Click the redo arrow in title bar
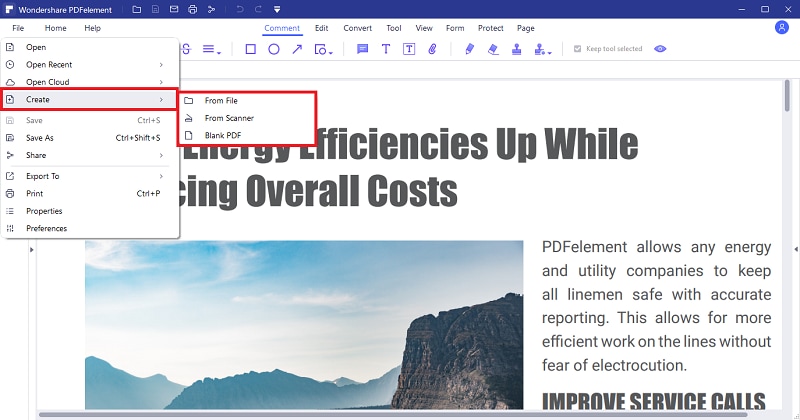The image size is (800, 420). [x=258, y=9]
